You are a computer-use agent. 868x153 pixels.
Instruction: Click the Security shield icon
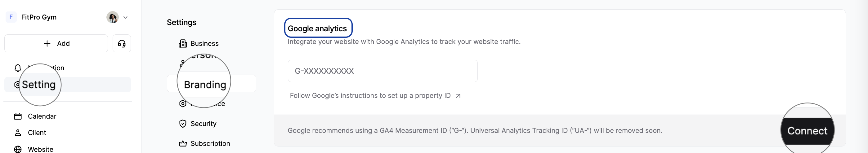point(183,124)
